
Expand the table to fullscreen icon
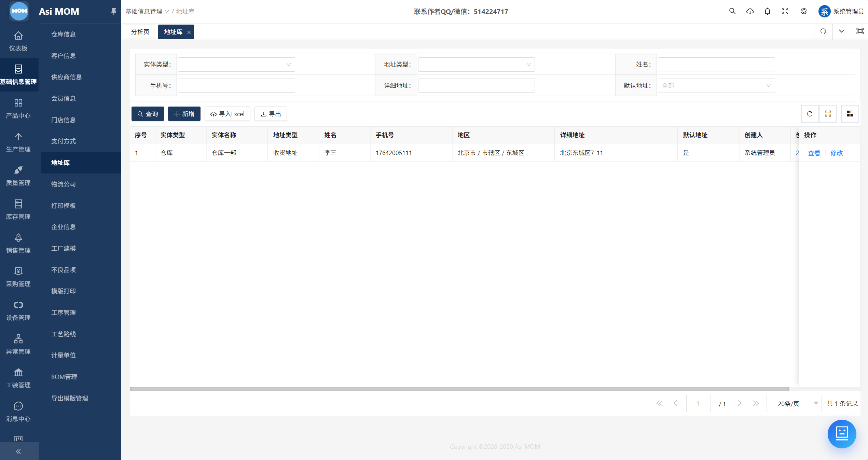coord(828,114)
